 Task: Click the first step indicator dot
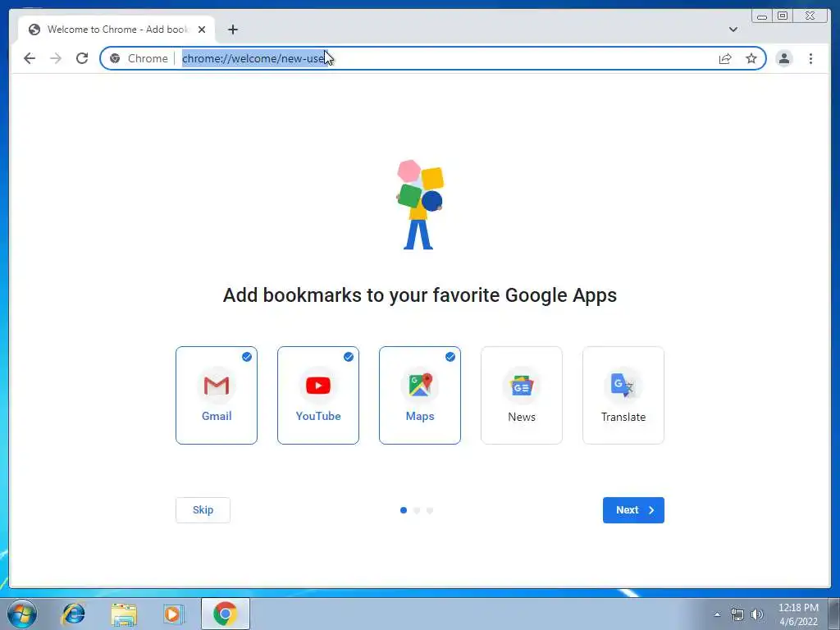pyautogui.click(x=404, y=510)
